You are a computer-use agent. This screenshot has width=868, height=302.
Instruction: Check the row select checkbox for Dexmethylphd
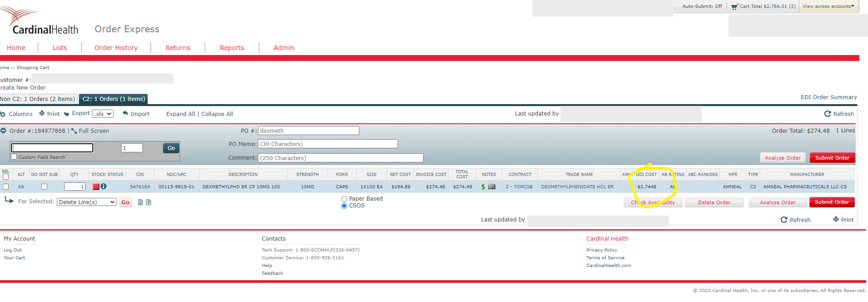click(x=5, y=186)
